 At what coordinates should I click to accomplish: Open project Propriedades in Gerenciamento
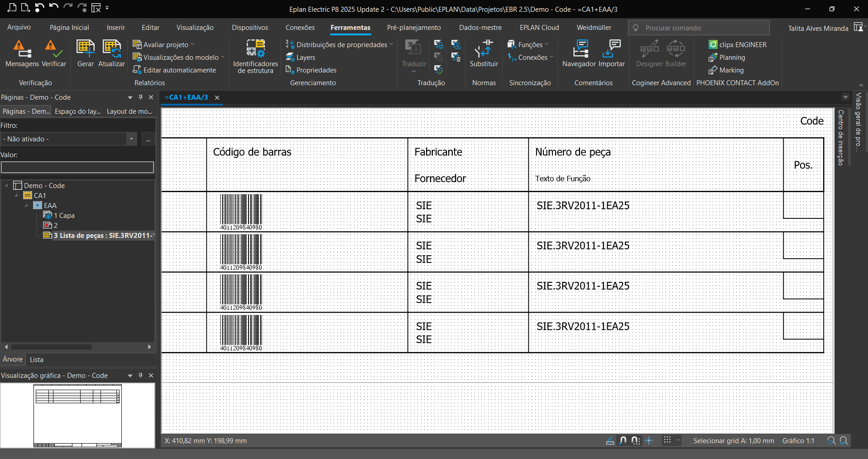point(311,70)
